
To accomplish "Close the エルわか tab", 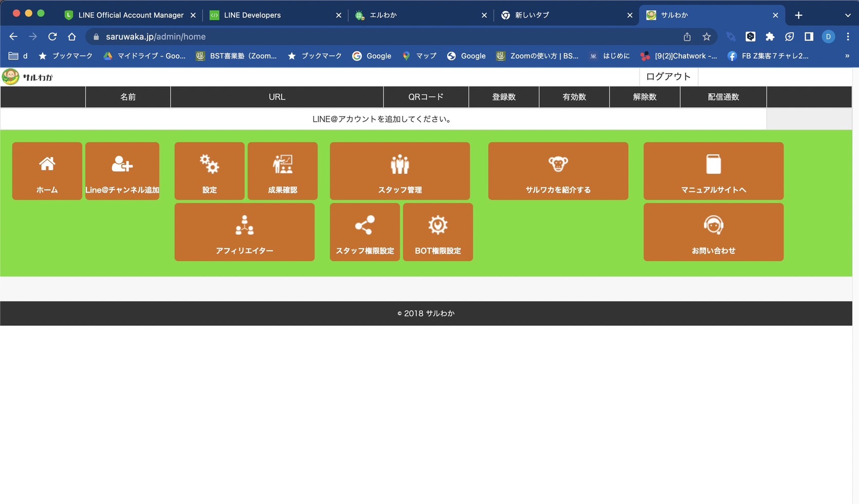I will [x=484, y=15].
